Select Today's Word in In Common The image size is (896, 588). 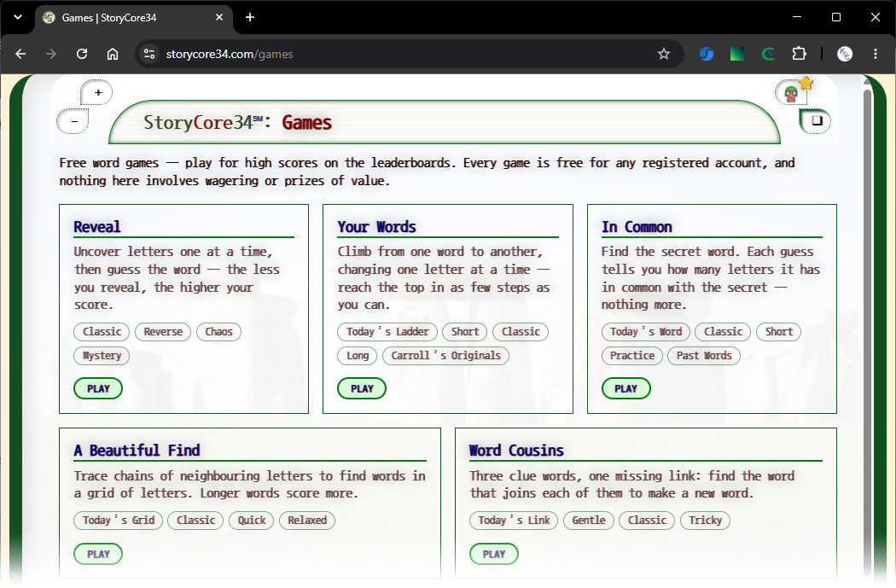coord(646,331)
